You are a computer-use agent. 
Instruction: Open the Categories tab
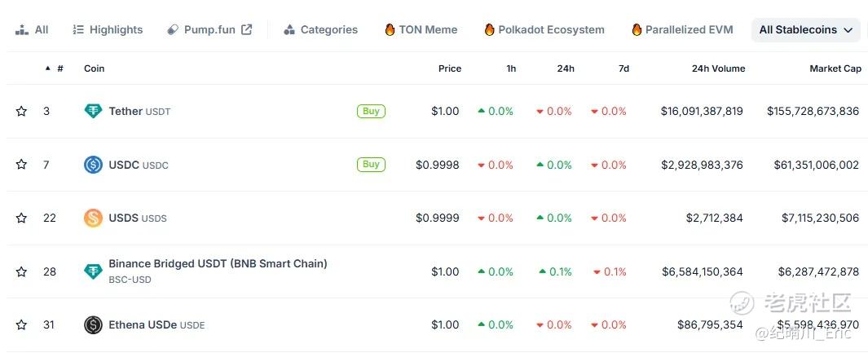coord(320,30)
